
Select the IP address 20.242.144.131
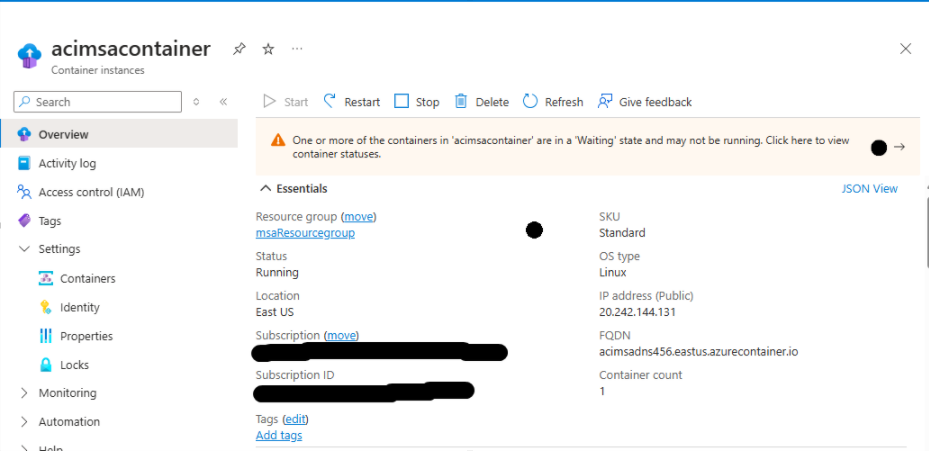638,312
